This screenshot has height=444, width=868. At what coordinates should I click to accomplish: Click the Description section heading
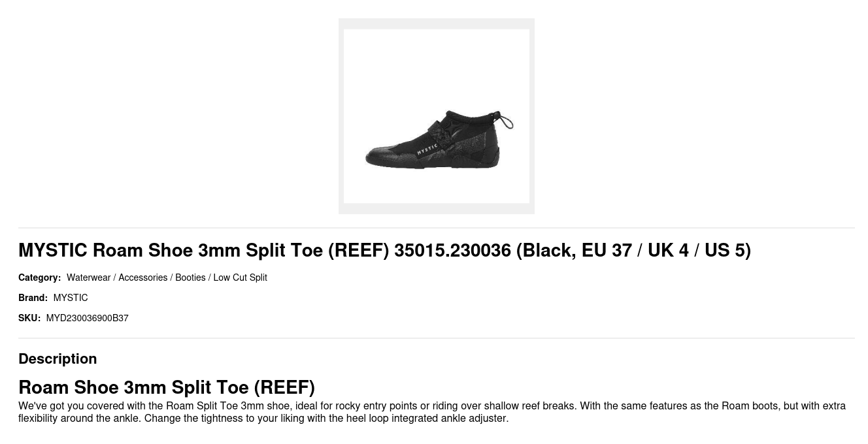[58, 358]
